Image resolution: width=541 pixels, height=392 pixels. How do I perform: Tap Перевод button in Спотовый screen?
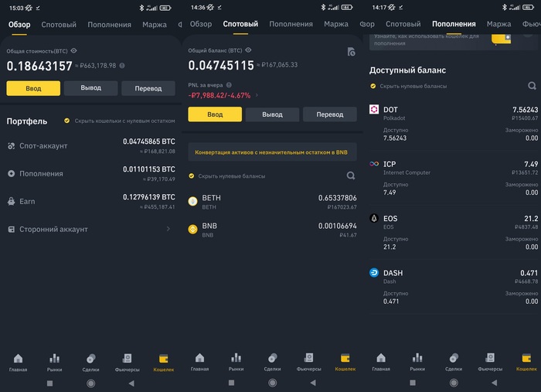click(330, 114)
